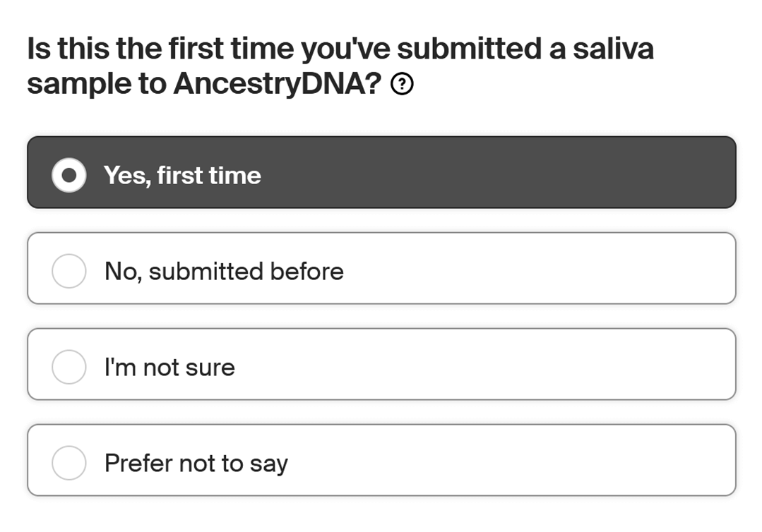Click the 'Prefer not to say' label text

pyautogui.click(x=196, y=463)
